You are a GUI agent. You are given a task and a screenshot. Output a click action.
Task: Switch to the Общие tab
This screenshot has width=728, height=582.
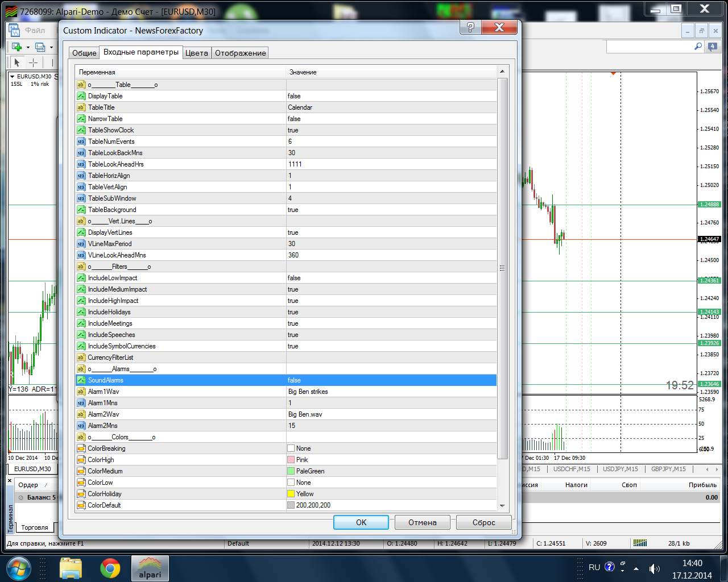[x=84, y=53]
